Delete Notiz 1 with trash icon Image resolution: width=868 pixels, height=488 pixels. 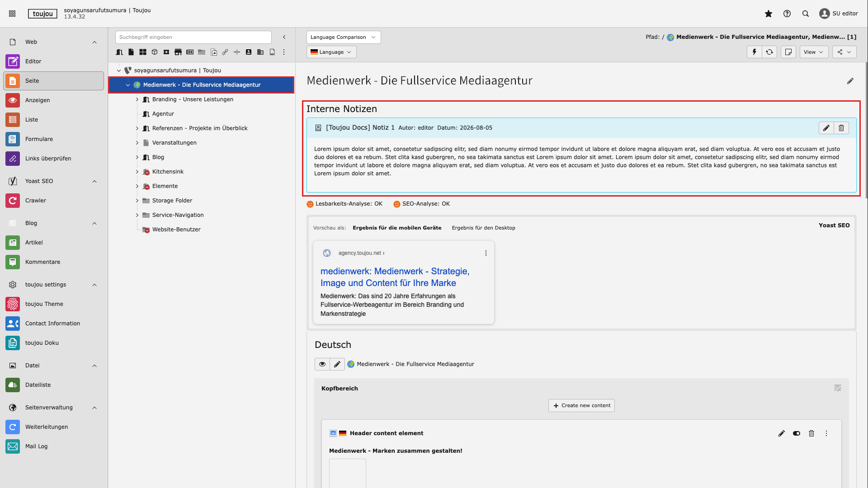tap(841, 128)
